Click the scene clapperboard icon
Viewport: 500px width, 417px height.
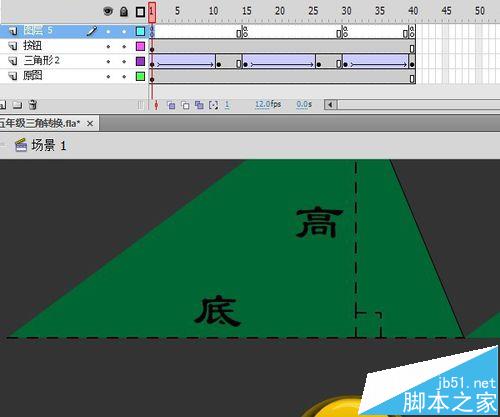(x=21, y=145)
